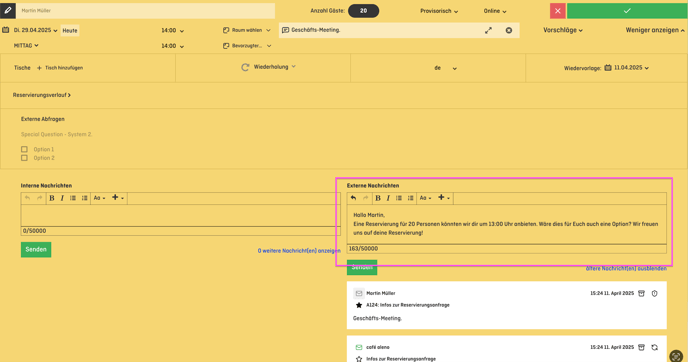Viewport: 688px width, 362px height.
Task: Expand the Geschäfts-Meeting note field
Action: tap(488, 30)
